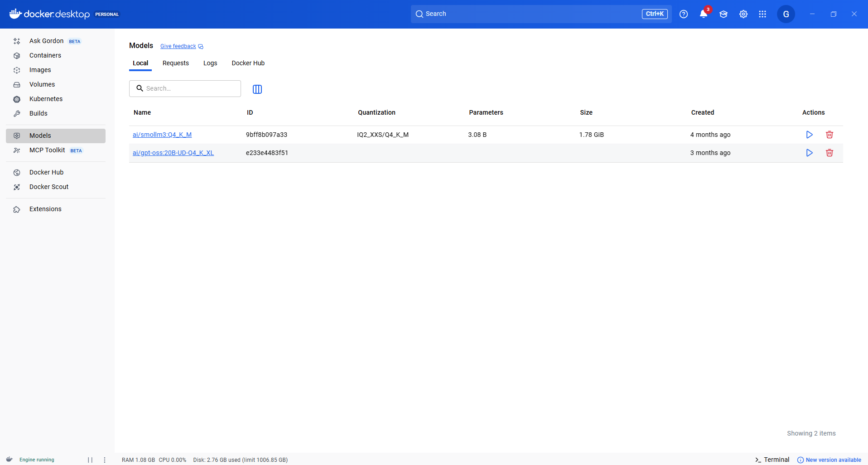Click the Docker Desktop logo

[50, 14]
